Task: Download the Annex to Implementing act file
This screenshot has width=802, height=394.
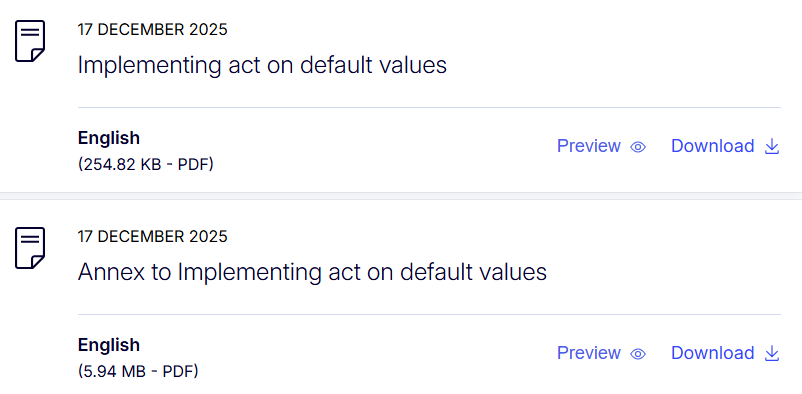Action: pos(725,353)
